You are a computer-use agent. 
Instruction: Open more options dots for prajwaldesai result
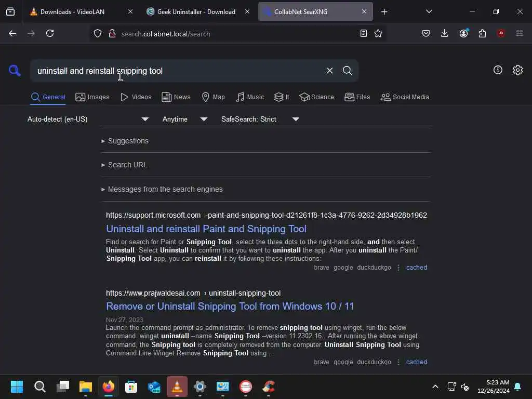(398, 362)
